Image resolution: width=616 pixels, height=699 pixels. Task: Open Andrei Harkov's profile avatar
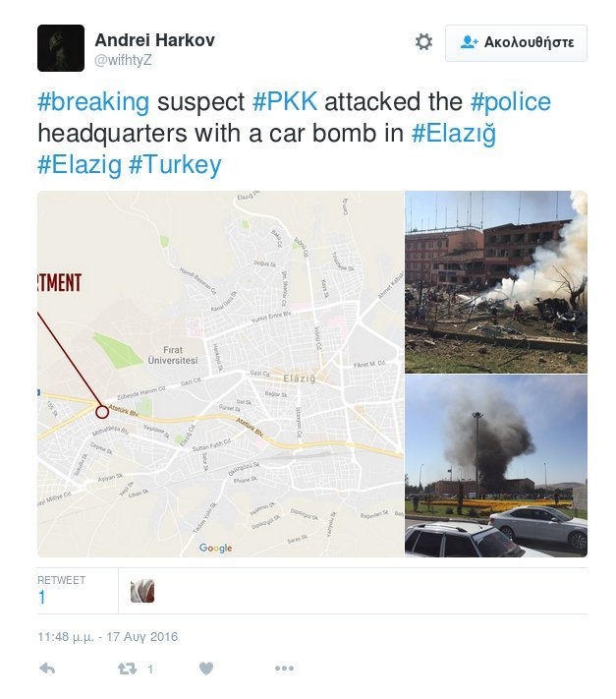tap(61, 48)
